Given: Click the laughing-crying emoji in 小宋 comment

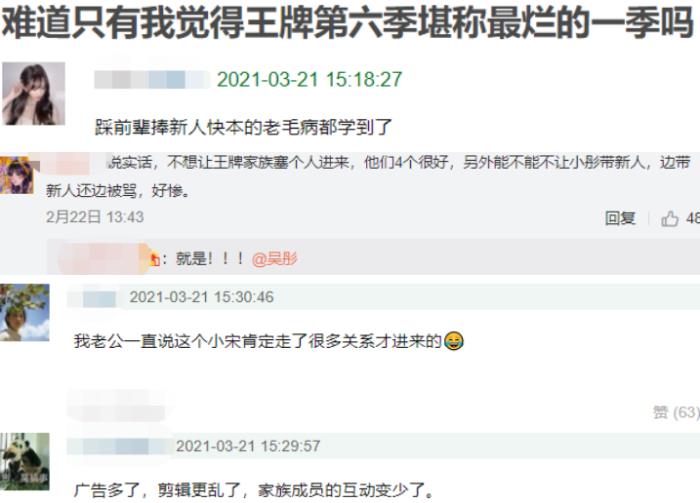Looking at the screenshot, I should click(454, 341).
